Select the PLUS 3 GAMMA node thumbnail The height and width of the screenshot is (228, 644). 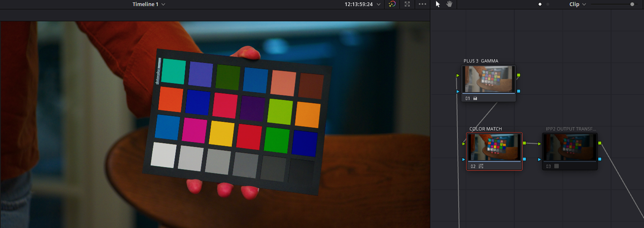tap(490, 79)
